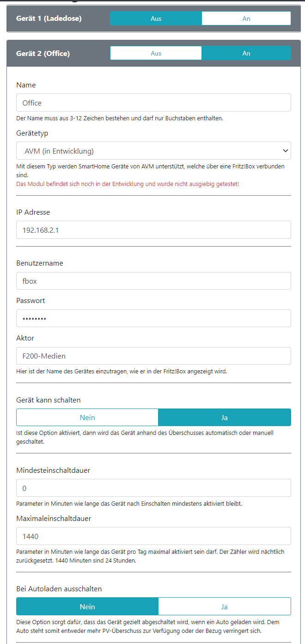Screen dimensions: 305x644
Task: Switch Gerät 1 (Ladedose) to Aus
Action: [x=156, y=19]
